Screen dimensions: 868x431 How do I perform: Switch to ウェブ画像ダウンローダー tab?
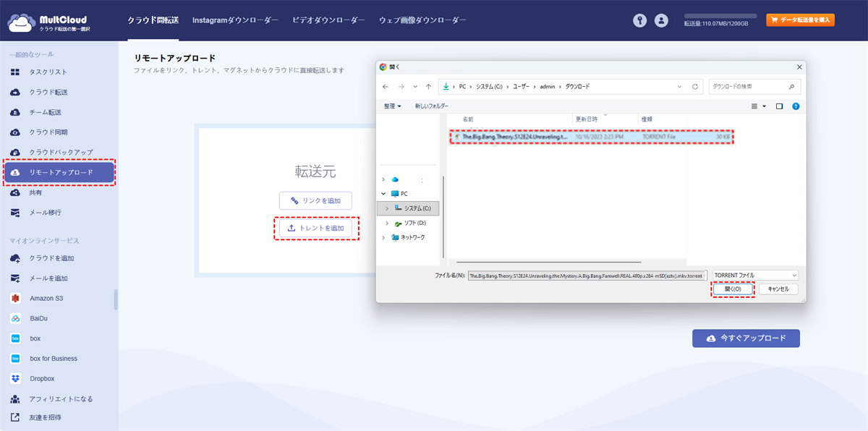pos(422,20)
